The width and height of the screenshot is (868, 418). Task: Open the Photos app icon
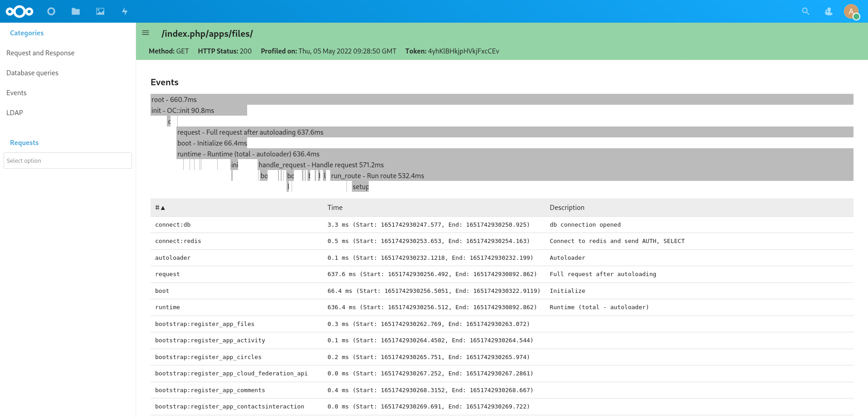100,11
